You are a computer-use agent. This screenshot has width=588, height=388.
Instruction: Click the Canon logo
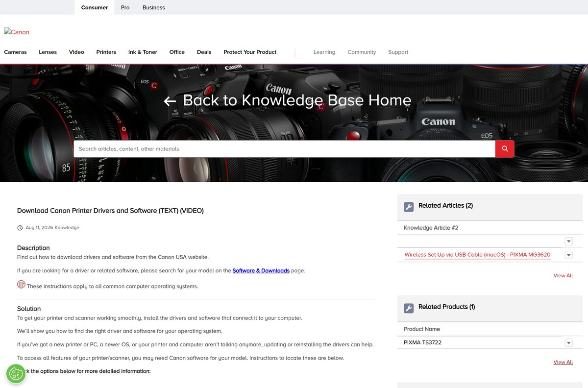(17, 32)
